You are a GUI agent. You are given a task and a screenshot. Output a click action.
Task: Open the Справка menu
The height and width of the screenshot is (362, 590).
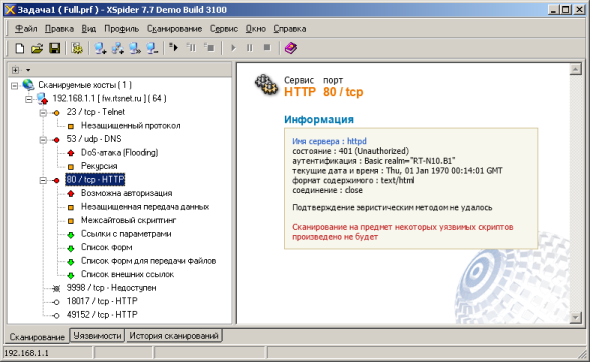coord(290,29)
